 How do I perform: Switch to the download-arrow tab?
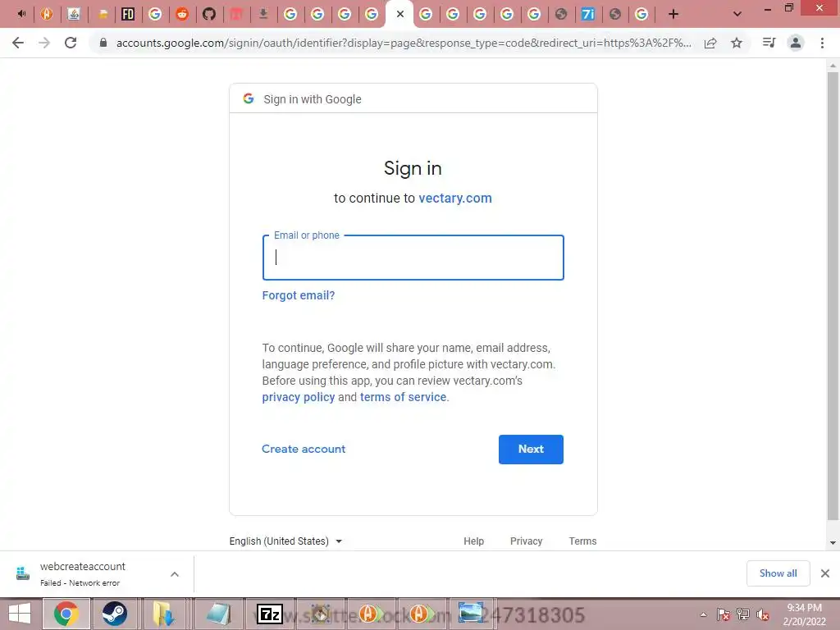point(263,15)
